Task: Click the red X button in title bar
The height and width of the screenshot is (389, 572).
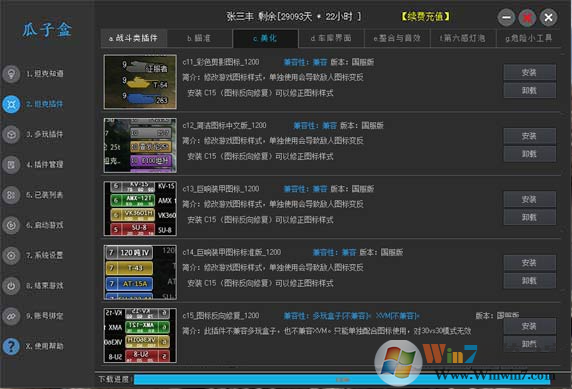Action: (x=527, y=17)
